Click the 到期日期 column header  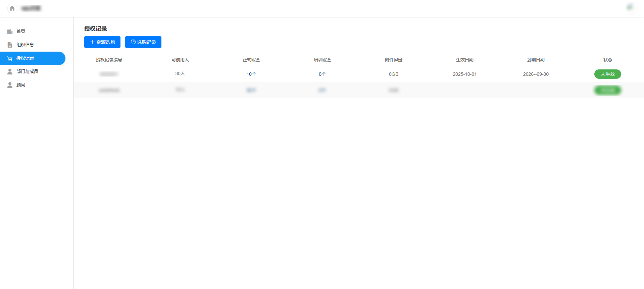(536, 60)
